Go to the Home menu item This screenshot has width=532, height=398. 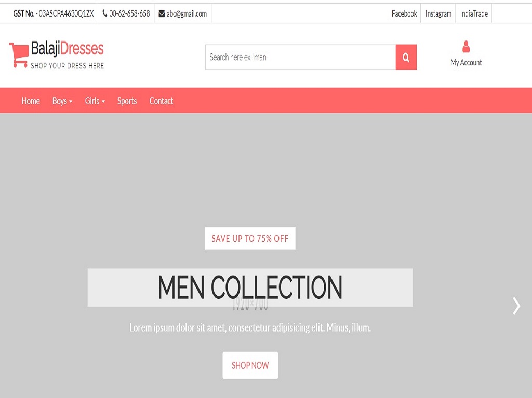pos(31,101)
